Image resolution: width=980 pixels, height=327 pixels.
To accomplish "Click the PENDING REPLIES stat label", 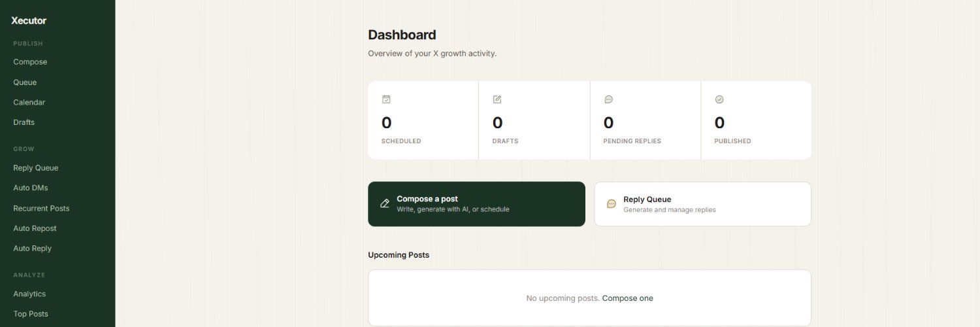I will pyautogui.click(x=632, y=141).
